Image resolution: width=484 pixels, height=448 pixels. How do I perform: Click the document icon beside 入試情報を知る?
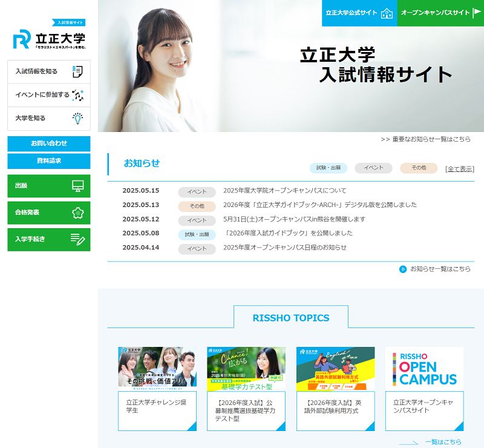click(x=77, y=71)
